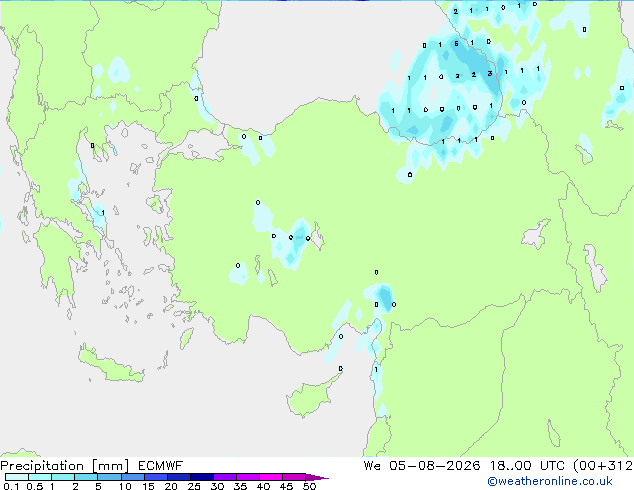This screenshot has height=490, width=634.
Task: Click the 10–15 mm legend color swatch
Action: pos(133,477)
